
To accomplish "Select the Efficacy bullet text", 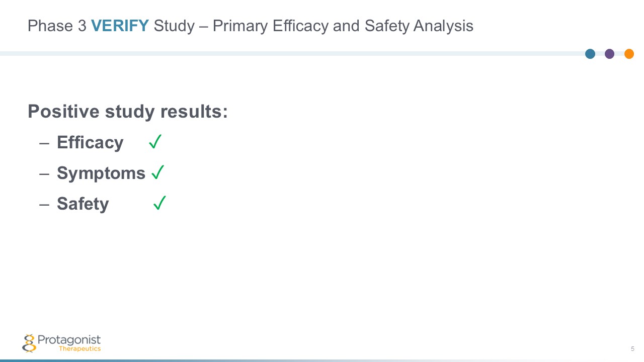I will [90, 142].
